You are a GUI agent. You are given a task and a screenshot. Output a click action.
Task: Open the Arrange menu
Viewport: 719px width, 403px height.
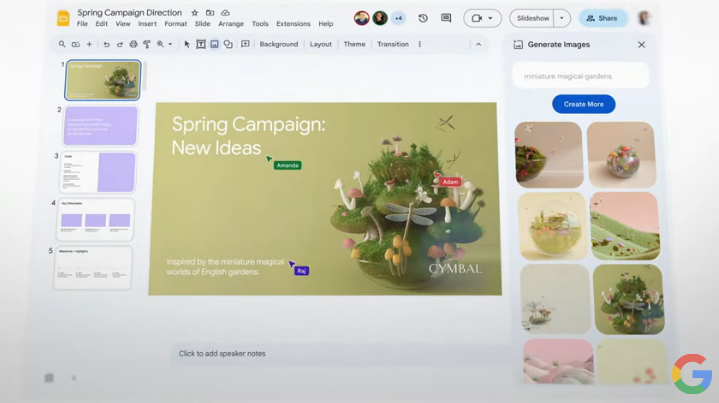click(x=231, y=24)
